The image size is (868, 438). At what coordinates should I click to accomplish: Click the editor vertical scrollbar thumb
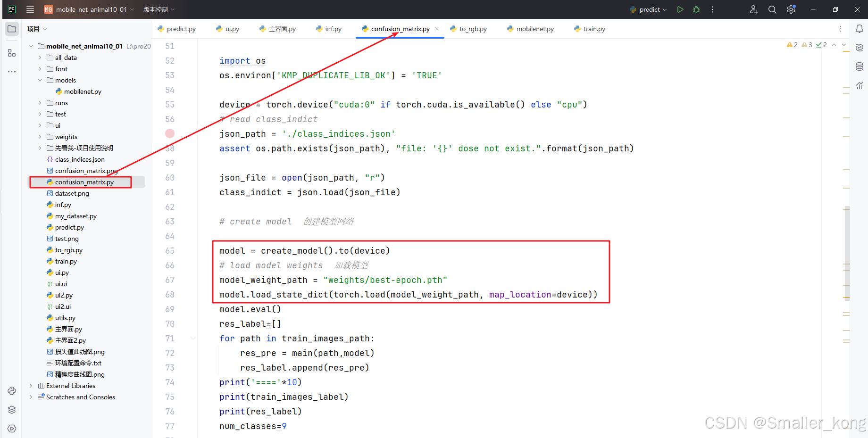point(847,253)
